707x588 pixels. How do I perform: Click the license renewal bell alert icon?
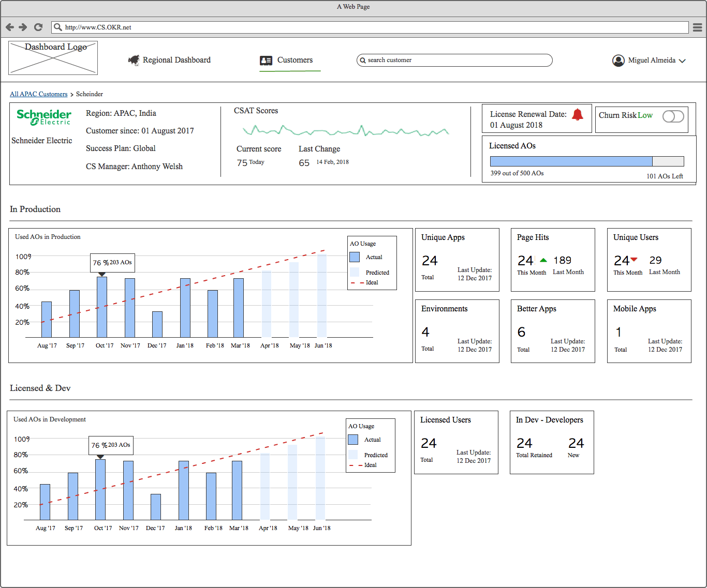(577, 115)
